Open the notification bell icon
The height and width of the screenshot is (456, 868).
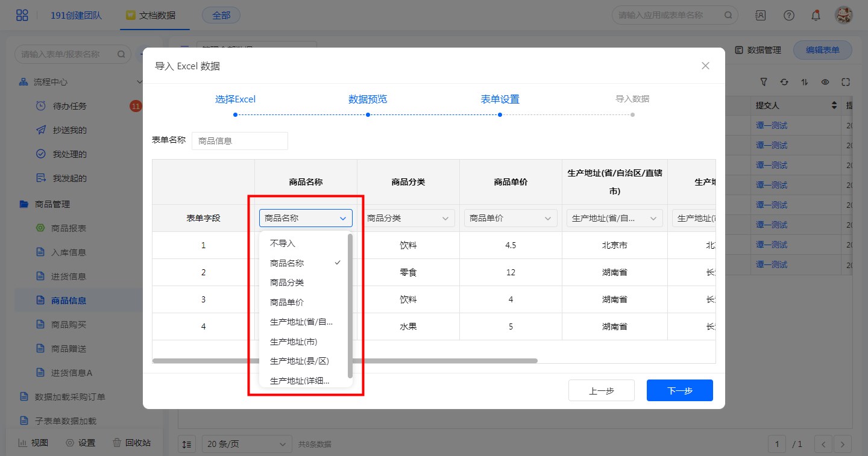[x=816, y=15]
